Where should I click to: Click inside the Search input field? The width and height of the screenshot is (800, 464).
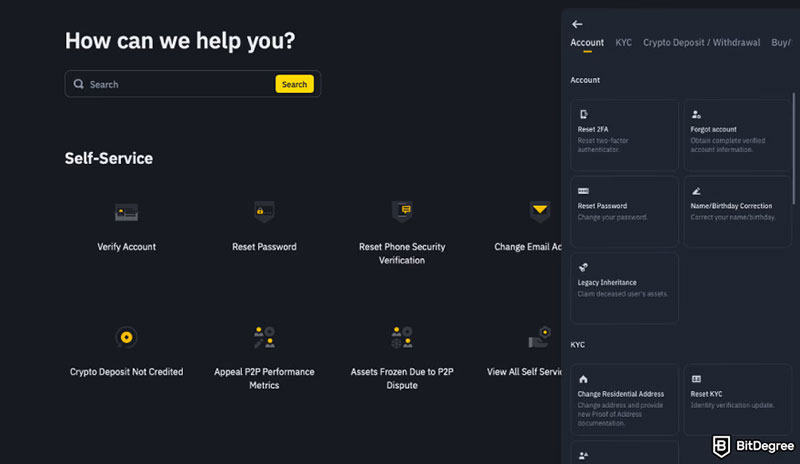pos(180,84)
